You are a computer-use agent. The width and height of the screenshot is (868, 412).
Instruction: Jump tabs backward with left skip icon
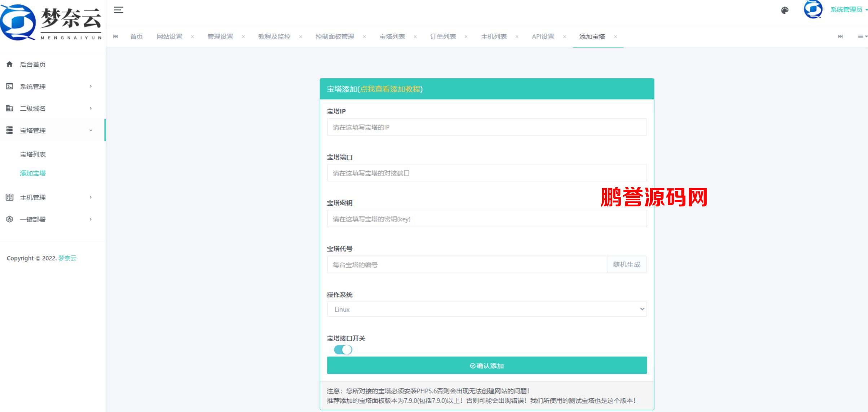pos(115,36)
